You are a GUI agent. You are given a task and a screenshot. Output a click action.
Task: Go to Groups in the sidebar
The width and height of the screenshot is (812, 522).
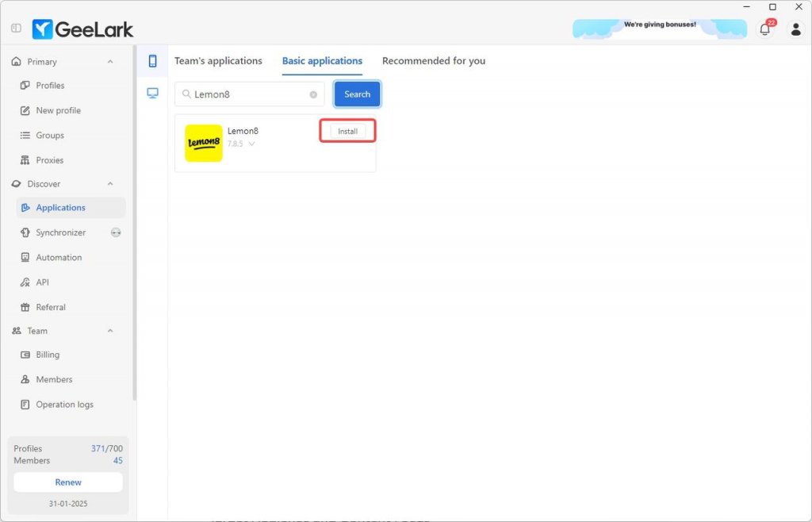71,135
